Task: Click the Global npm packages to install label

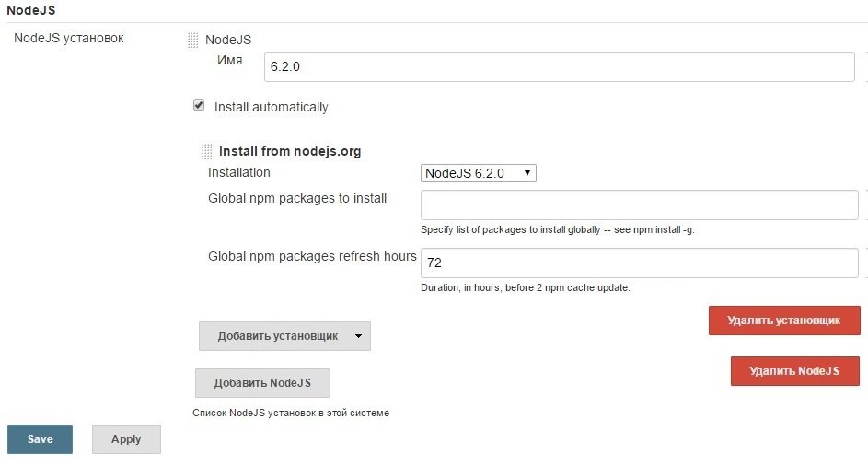Action: tap(297, 198)
